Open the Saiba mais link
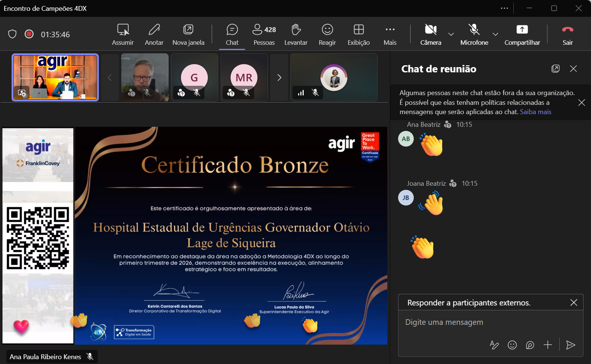591x364 pixels. click(535, 112)
